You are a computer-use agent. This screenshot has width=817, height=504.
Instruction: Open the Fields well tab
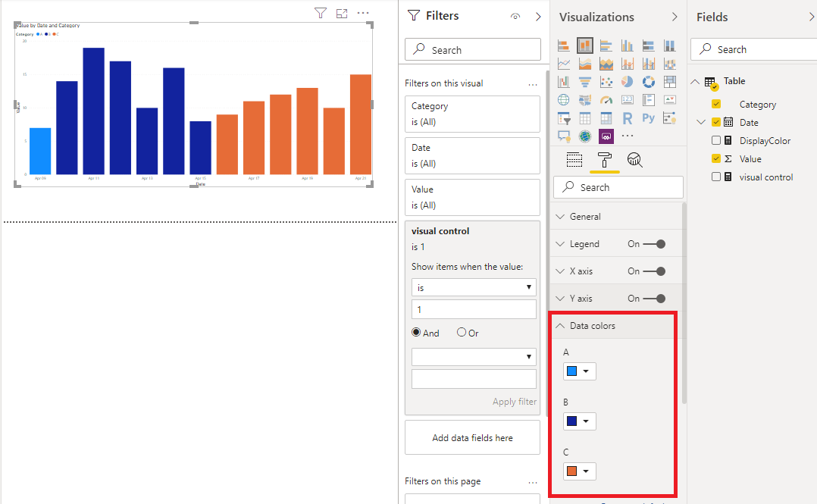(574, 160)
